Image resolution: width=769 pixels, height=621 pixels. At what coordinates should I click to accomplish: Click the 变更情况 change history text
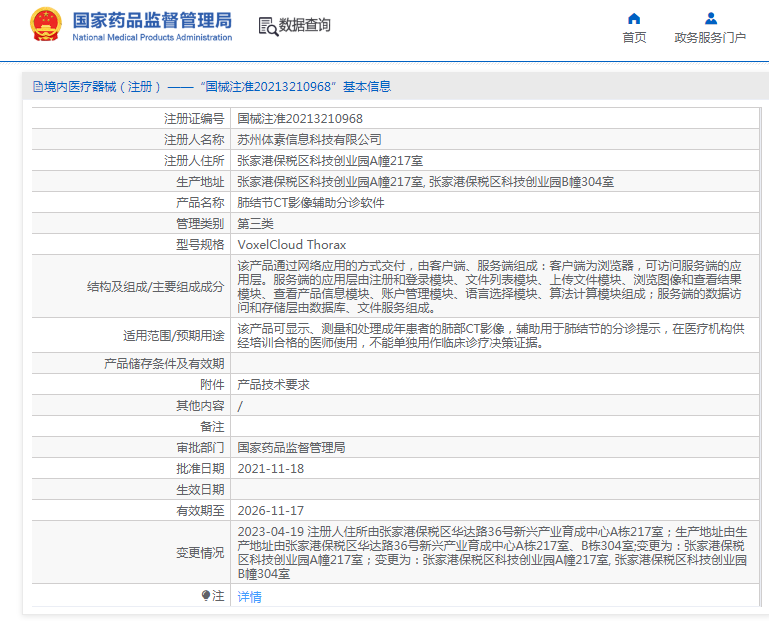492,552
